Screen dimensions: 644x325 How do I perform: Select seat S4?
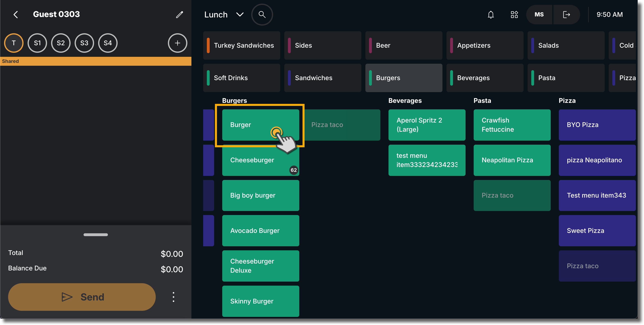[x=108, y=43]
